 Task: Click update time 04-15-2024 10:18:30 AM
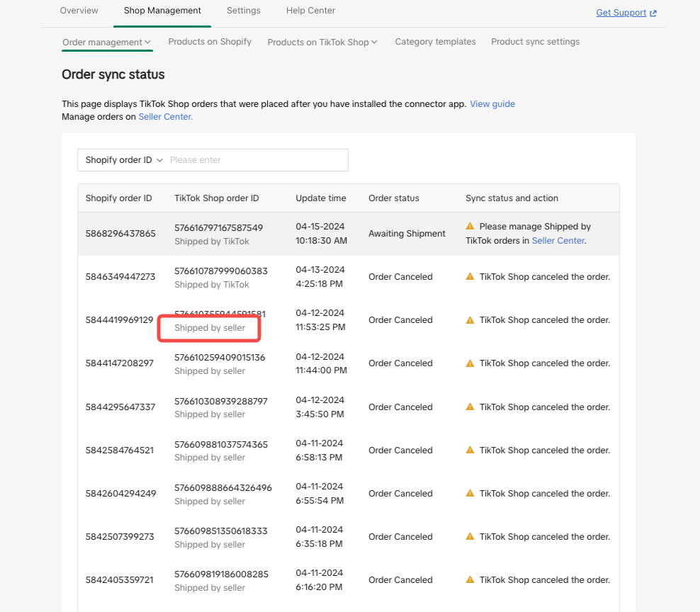(322, 234)
